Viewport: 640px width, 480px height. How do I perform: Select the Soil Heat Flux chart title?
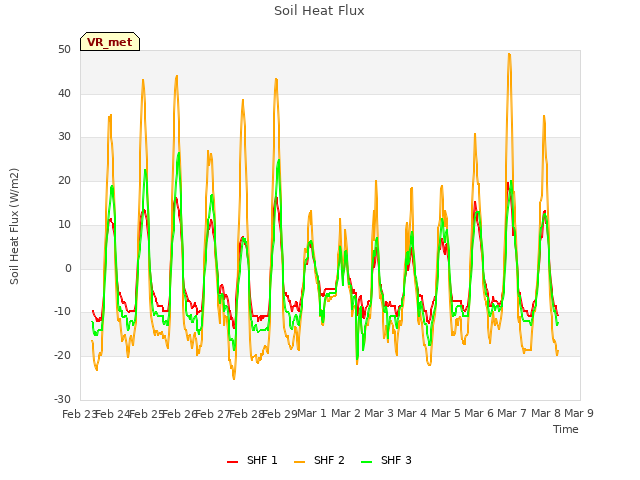(319, 11)
